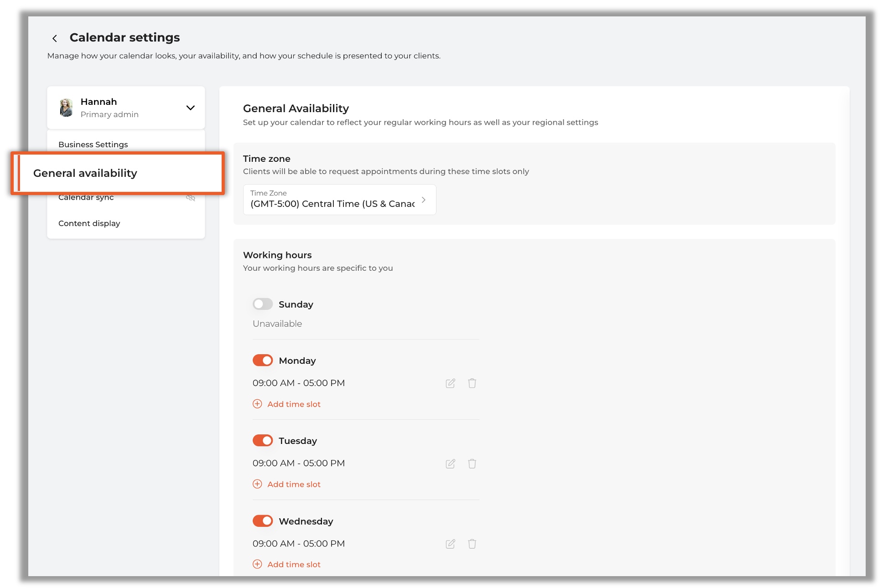Delete Tuesday's time slot
This screenshot has height=588, width=883.
click(472, 464)
